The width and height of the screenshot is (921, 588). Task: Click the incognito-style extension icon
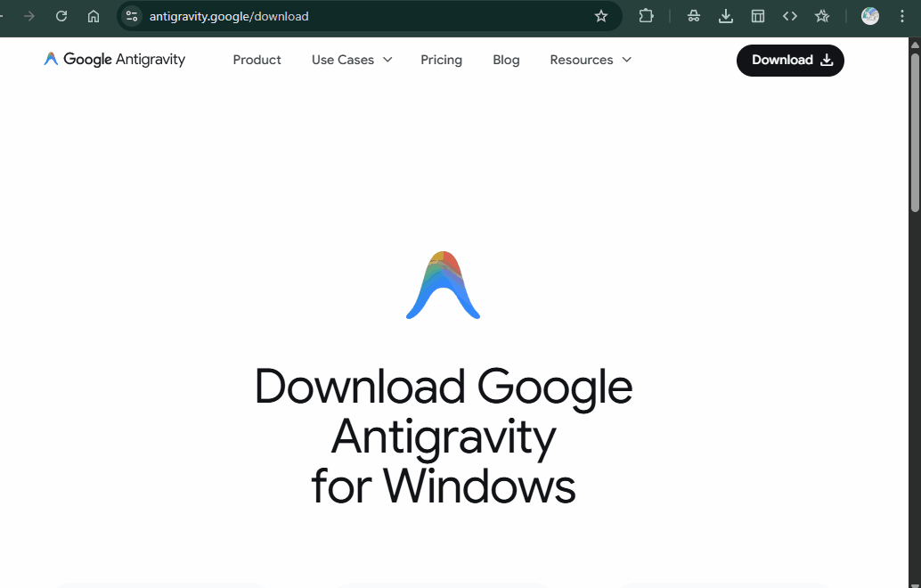[x=694, y=16]
